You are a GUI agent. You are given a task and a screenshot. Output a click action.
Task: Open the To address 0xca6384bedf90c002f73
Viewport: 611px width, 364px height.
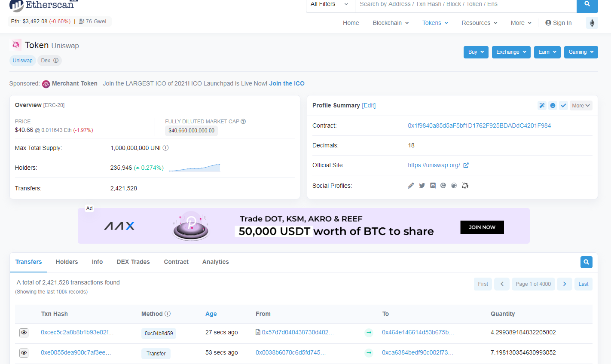coord(418,352)
